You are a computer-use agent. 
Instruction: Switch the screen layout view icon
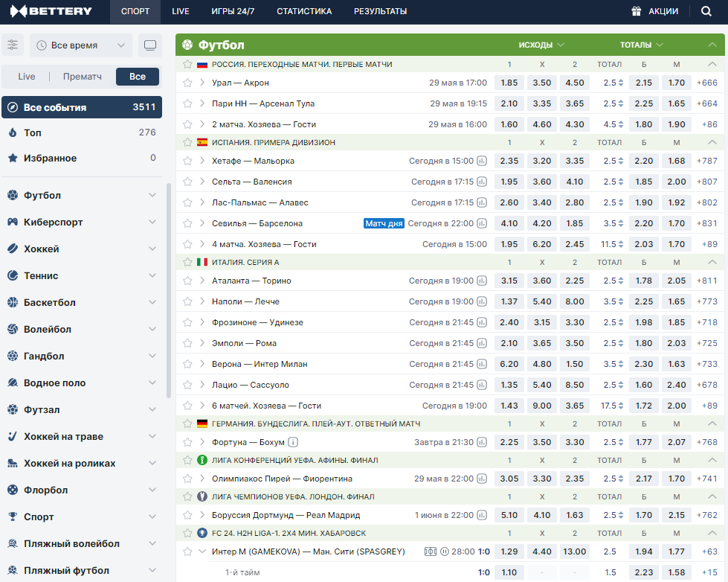pyautogui.click(x=150, y=45)
